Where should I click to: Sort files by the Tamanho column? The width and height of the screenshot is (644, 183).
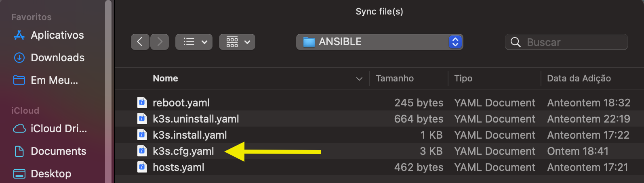tap(395, 79)
